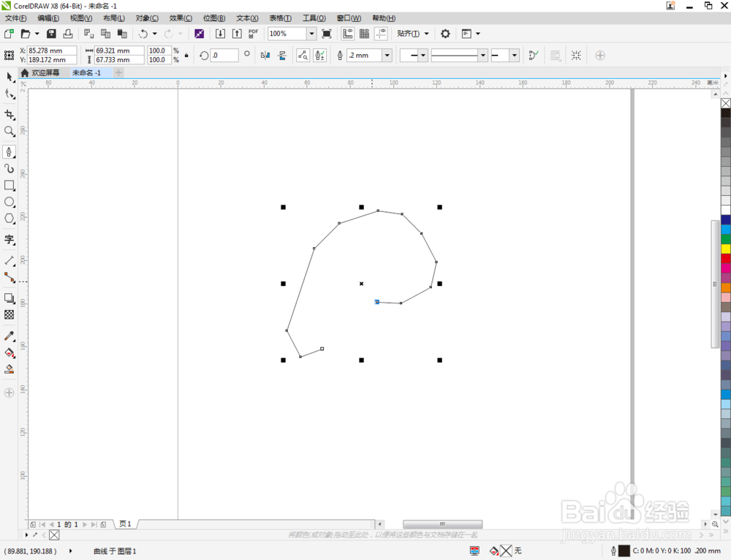The image size is (731, 560).
Task: Click the Import icon in the toolbar
Action: [x=220, y=34]
